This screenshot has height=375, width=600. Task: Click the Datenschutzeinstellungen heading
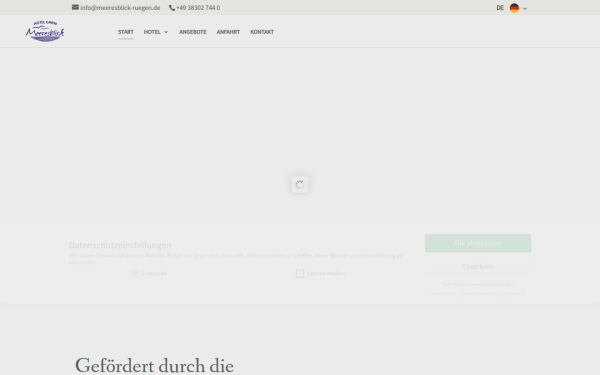120,245
